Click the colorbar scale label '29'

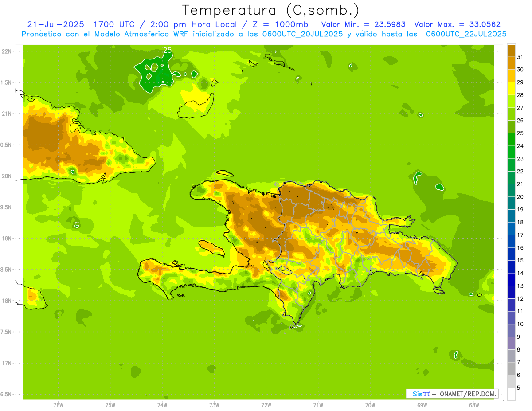tap(520, 82)
